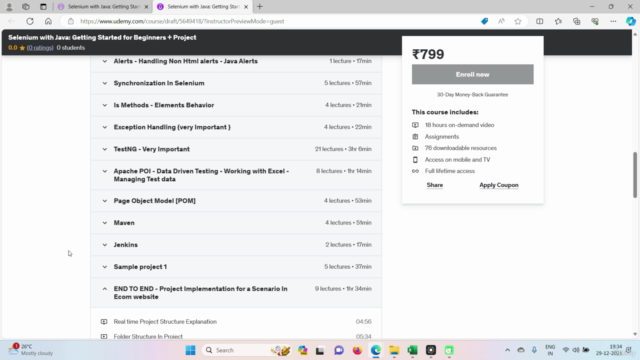Image resolution: width=640 pixels, height=360 pixels.
Task: Open network wifi tray icon
Action: tap(566, 350)
